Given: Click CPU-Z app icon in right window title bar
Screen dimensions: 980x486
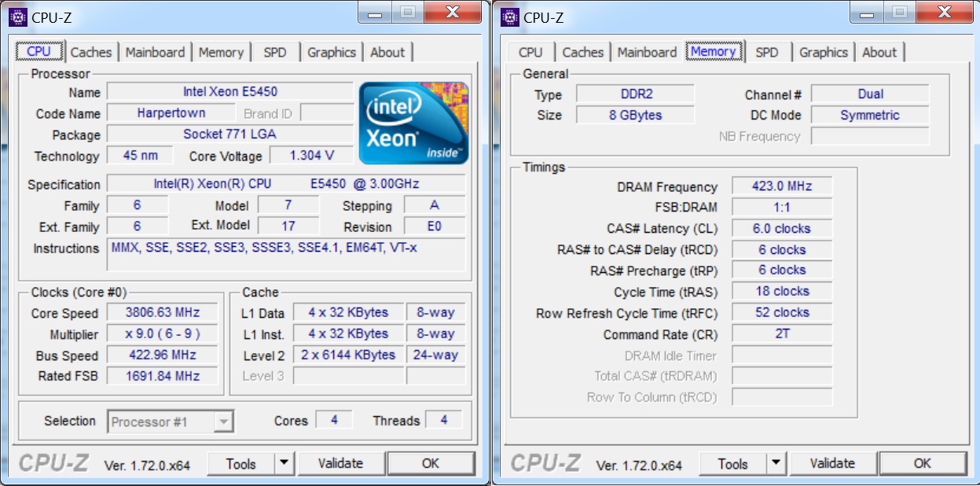Looking at the screenshot, I should pyautogui.click(x=510, y=17).
